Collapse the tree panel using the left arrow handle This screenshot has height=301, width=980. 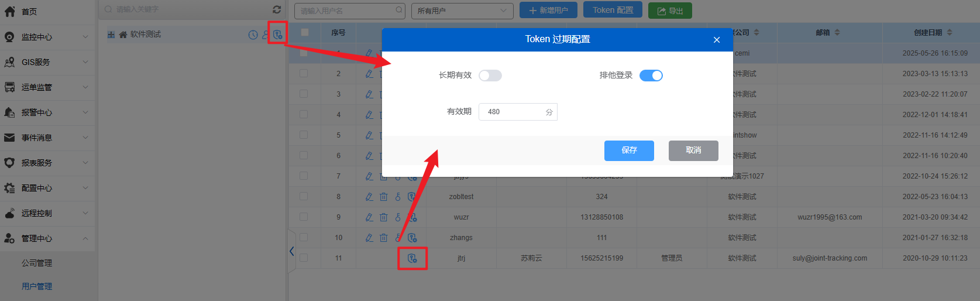click(x=291, y=251)
